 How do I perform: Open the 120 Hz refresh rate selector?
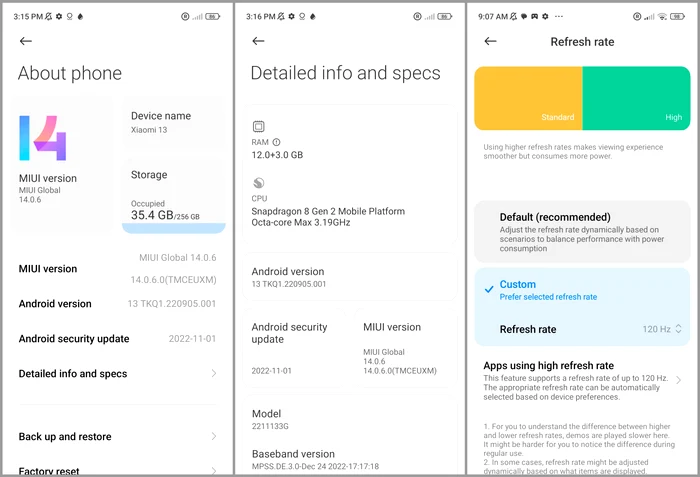662,329
